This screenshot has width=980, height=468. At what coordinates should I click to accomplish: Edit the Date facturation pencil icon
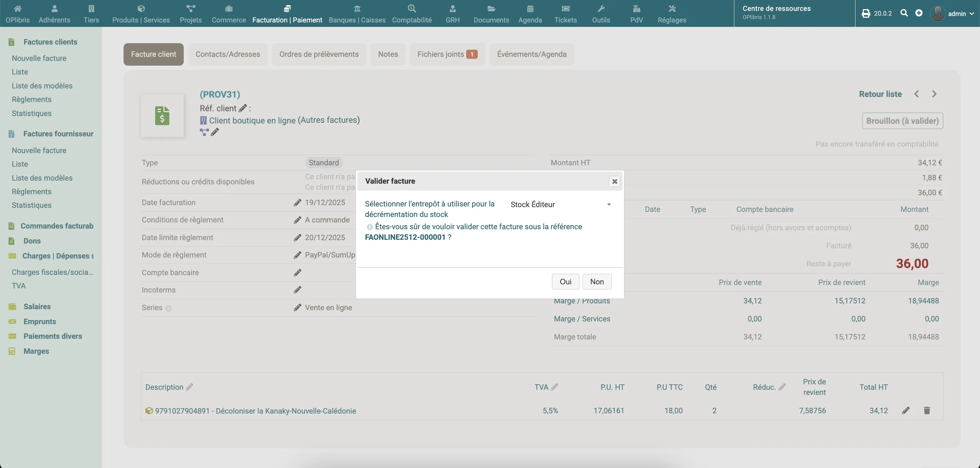297,203
